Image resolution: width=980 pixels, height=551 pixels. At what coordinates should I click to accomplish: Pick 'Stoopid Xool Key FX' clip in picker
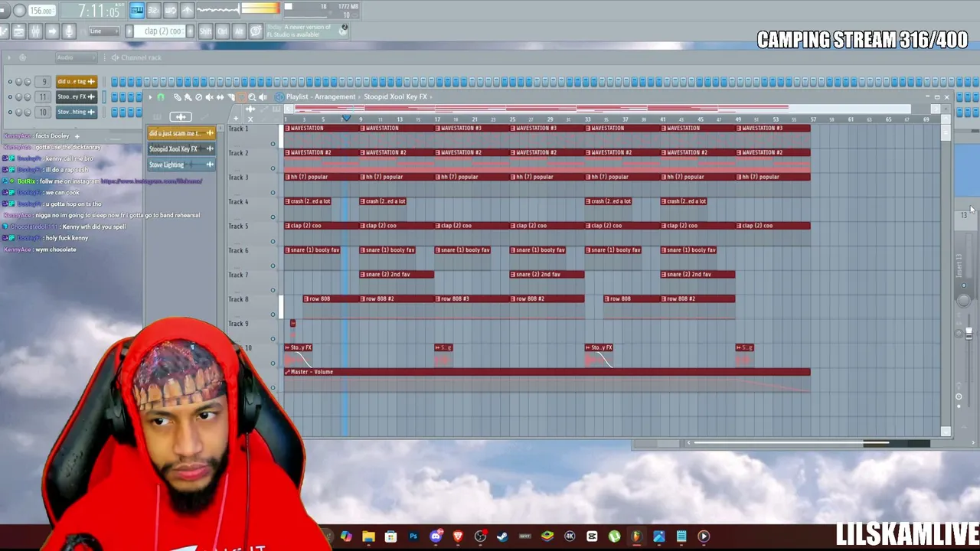point(181,148)
